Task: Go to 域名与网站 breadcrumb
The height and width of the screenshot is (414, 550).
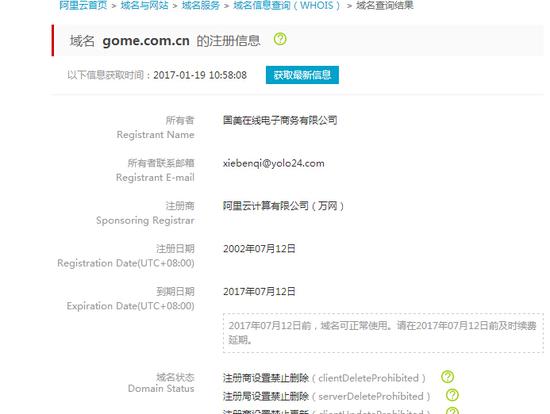Action: point(144,5)
